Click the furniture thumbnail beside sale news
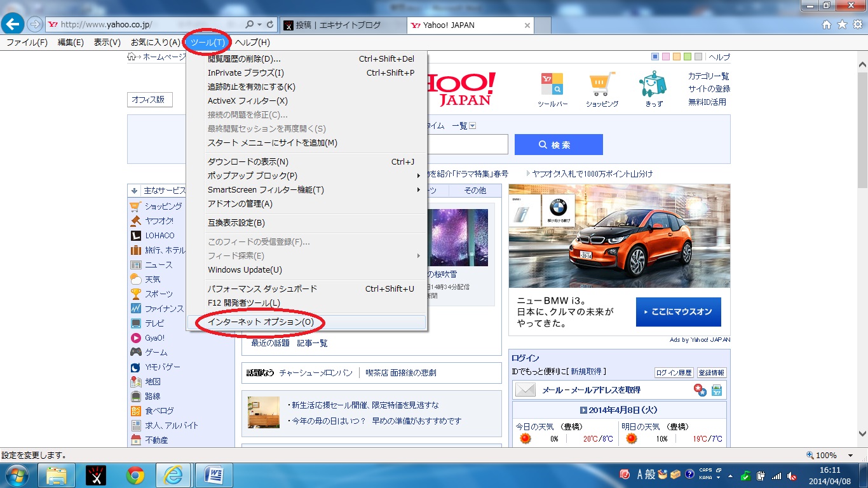The height and width of the screenshot is (488, 868). (264, 412)
